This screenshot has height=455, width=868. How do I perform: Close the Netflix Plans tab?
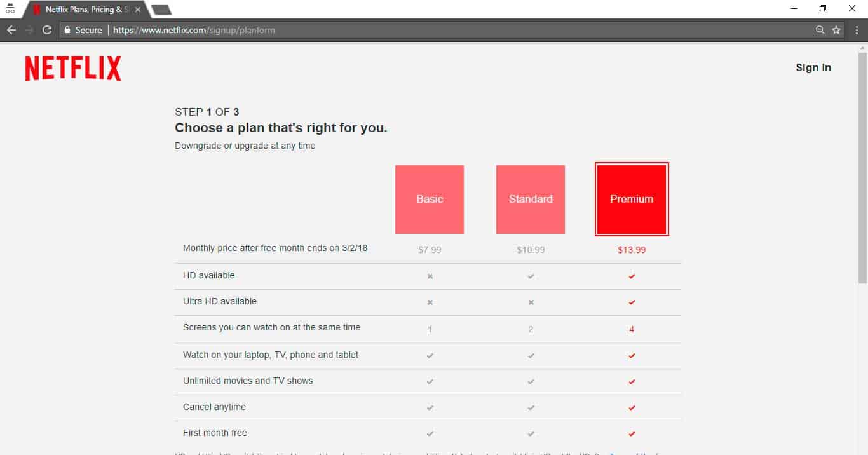click(x=138, y=10)
